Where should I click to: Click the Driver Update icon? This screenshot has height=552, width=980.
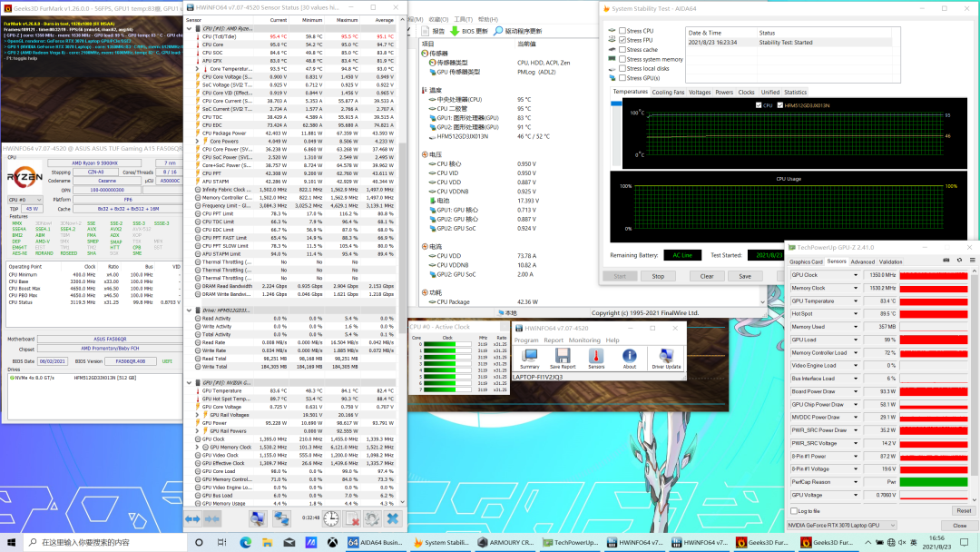[x=666, y=358]
